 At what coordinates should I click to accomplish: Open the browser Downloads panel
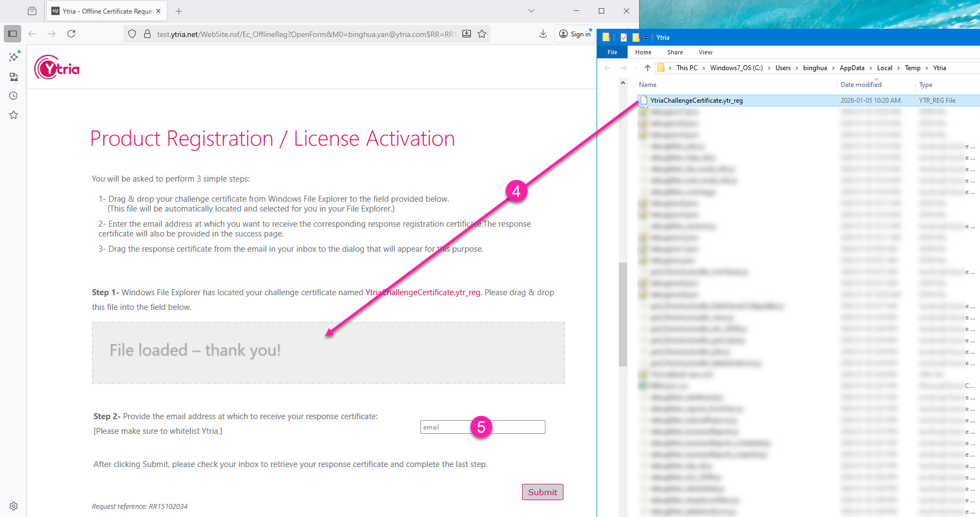click(x=543, y=34)
